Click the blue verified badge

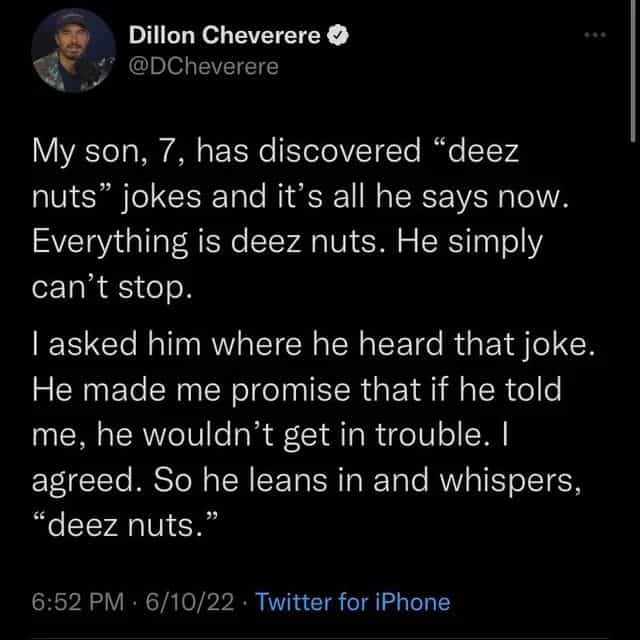340,35
